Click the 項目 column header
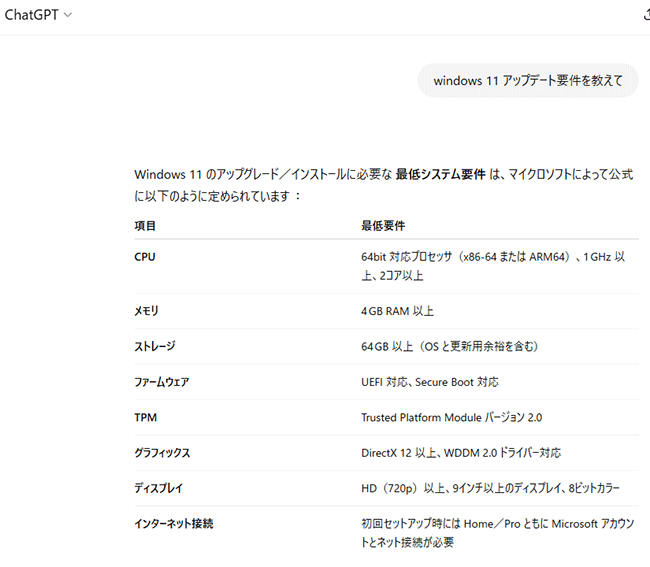Viewport: 650px width, 567px height. (145, 226)
